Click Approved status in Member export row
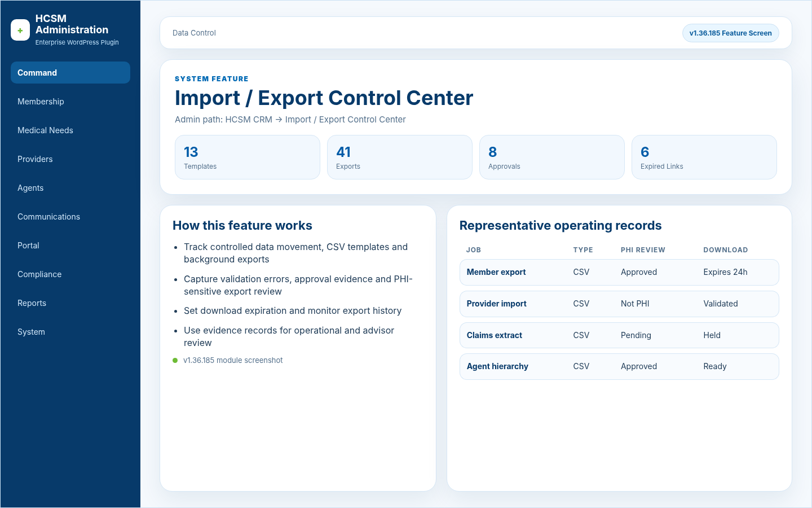Viewport: 812px width, 508px height. (x=639, y=272)
